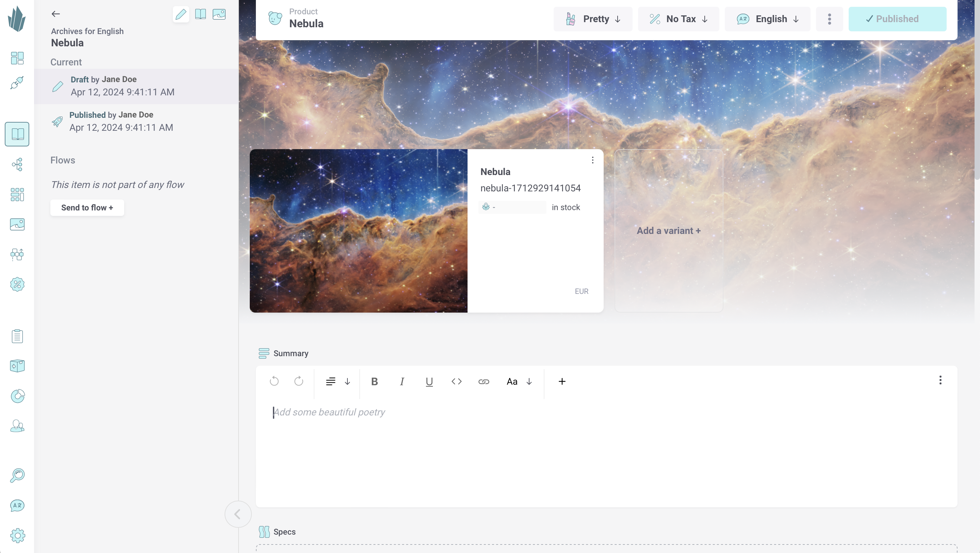Open the Pretty view dropdown

[x=593, y=19]
